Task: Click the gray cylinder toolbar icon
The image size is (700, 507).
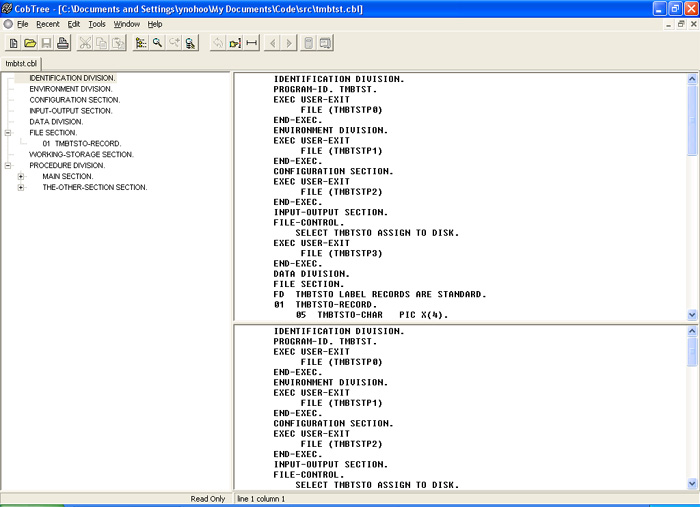Action: click(308, 43)
